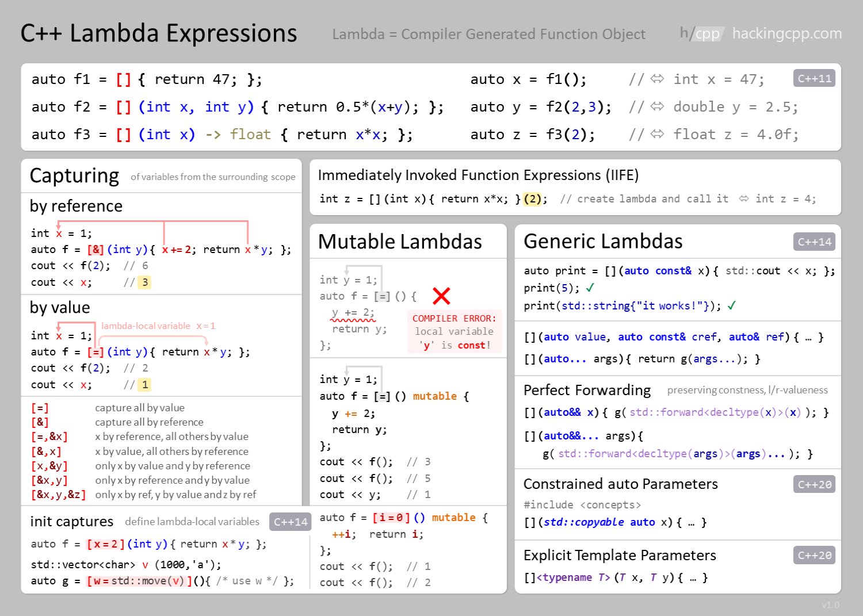Screen dimensions: 863x616
Task: Click the C++11 badge near auto f1
Action: (x=814, y=78)
